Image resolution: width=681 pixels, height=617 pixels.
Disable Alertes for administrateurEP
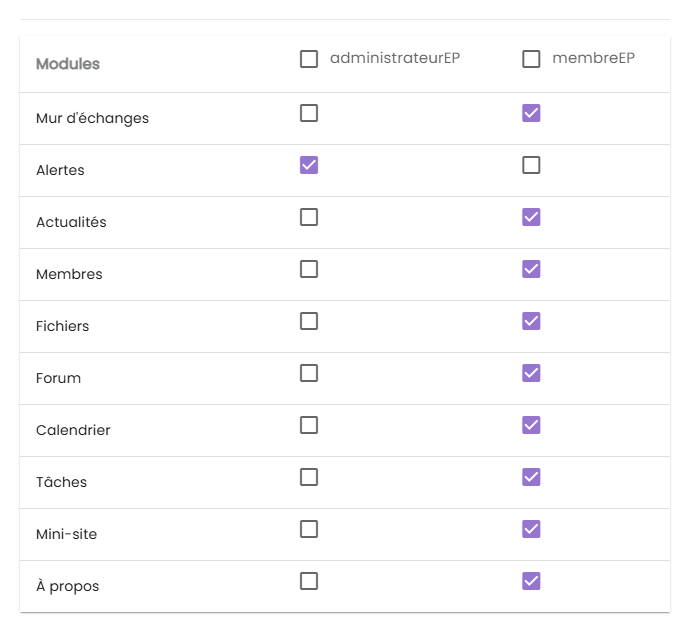tap(309, 165)
